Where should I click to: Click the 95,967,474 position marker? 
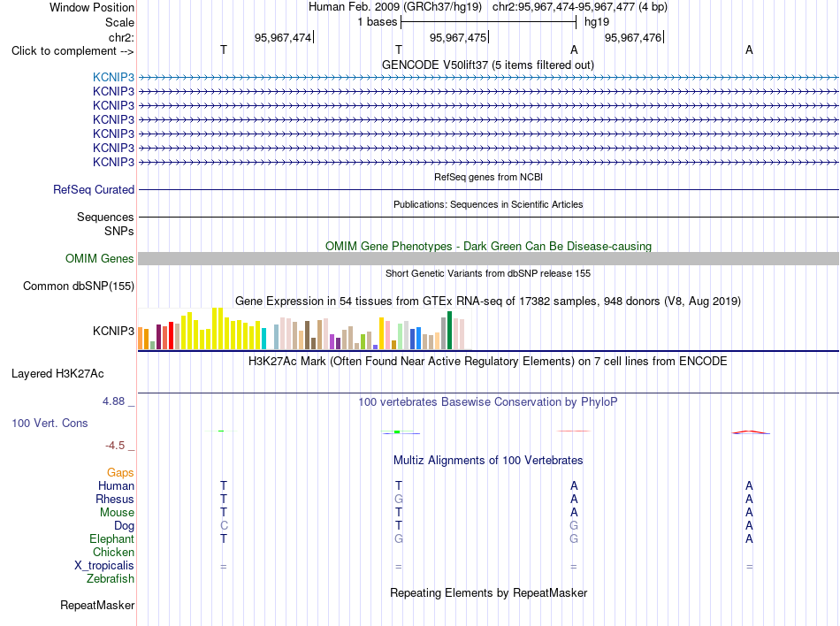pyautogui.click(x=283, y=37)
